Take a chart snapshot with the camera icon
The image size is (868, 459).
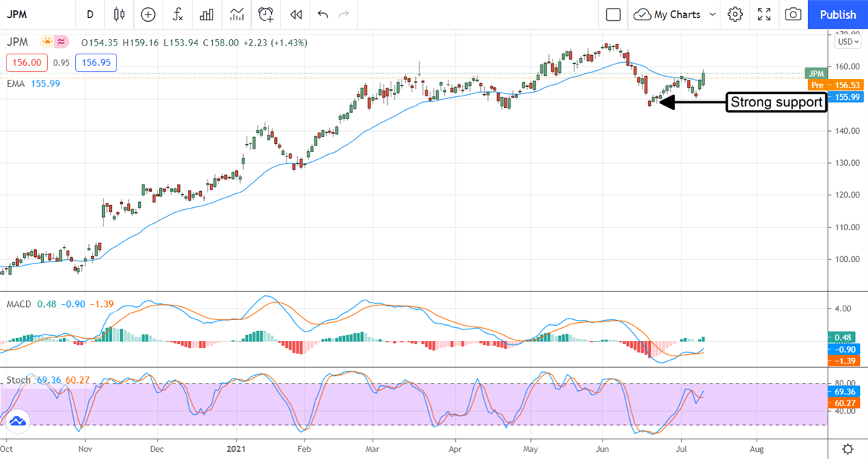pyautogui.click(x=793, y=14)
